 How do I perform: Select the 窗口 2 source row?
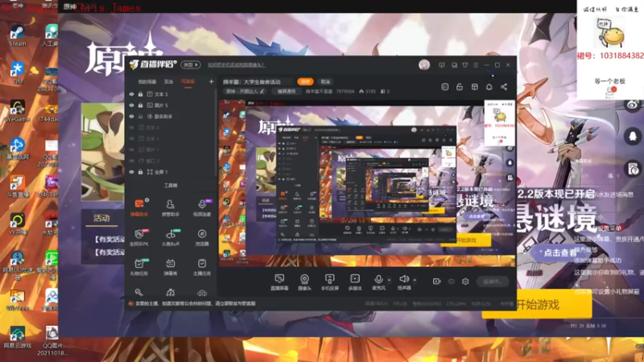coord(171,160)
